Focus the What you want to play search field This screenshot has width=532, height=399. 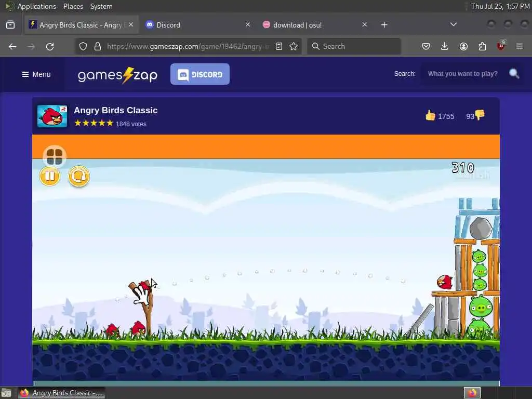pyautogui.click(x=463, y=74)
